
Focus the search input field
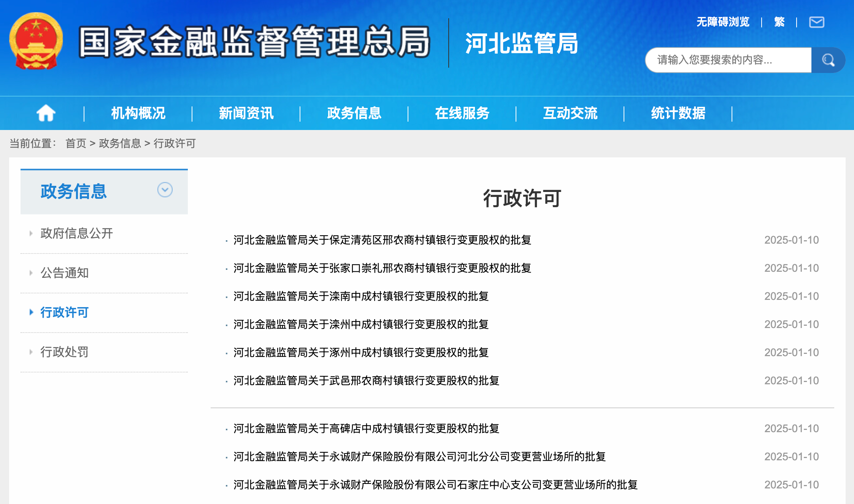pyautogui.click(x=728, y=60)
